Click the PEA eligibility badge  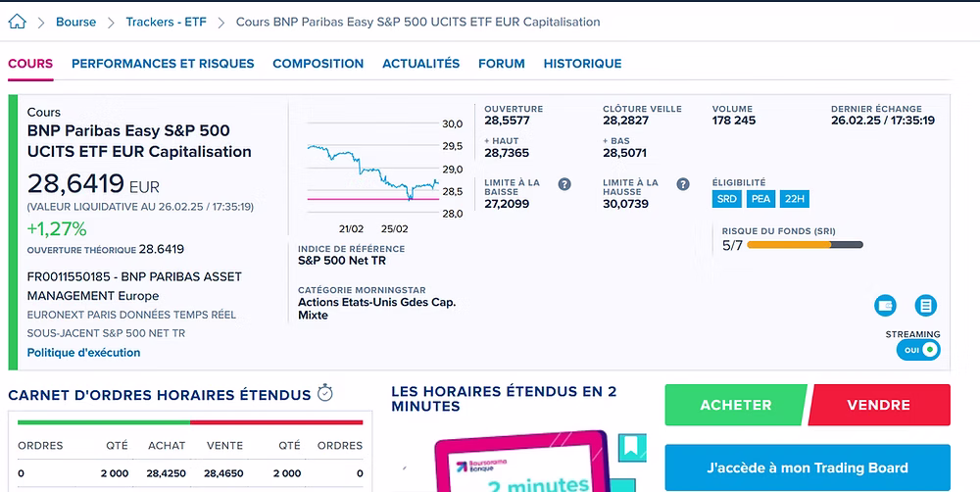(x=760, y=199)
